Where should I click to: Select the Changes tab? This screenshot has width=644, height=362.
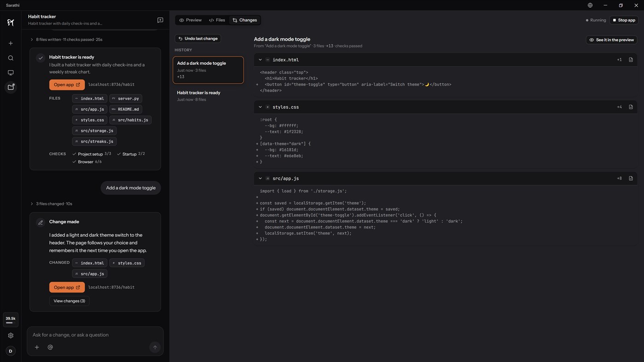pos(245,20)
